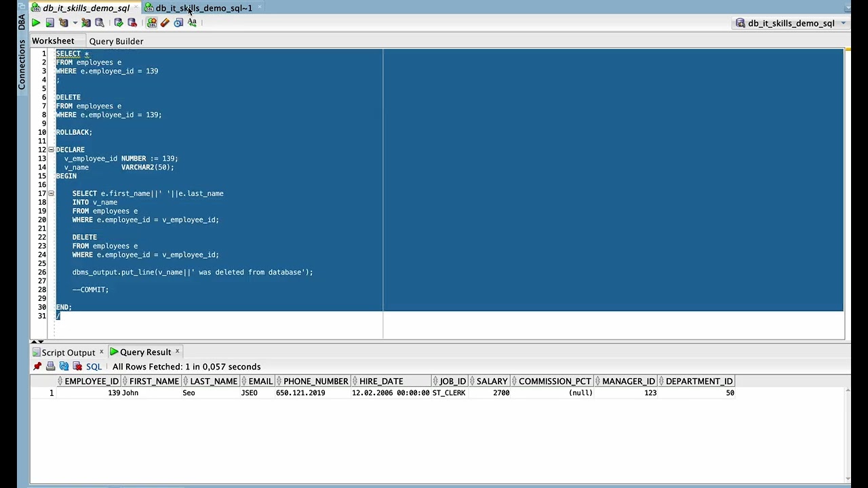Collapse the SELECT block at line 17
Image resolution: width=868 pixels, height=488 pixels.
point(51,193)
